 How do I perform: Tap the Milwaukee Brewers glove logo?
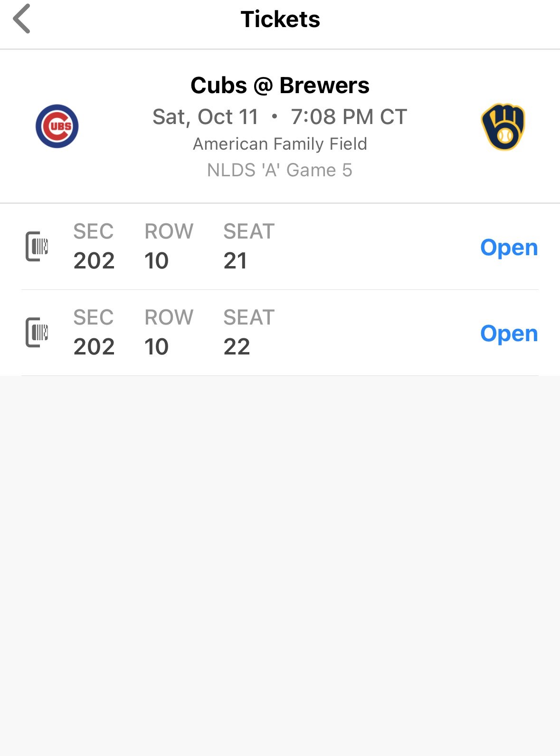pyautogui.click(x=503, y=126)
